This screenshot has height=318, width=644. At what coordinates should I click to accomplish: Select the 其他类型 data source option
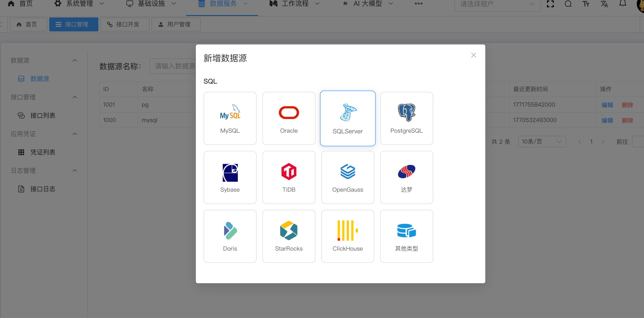[x=406, y=236]
